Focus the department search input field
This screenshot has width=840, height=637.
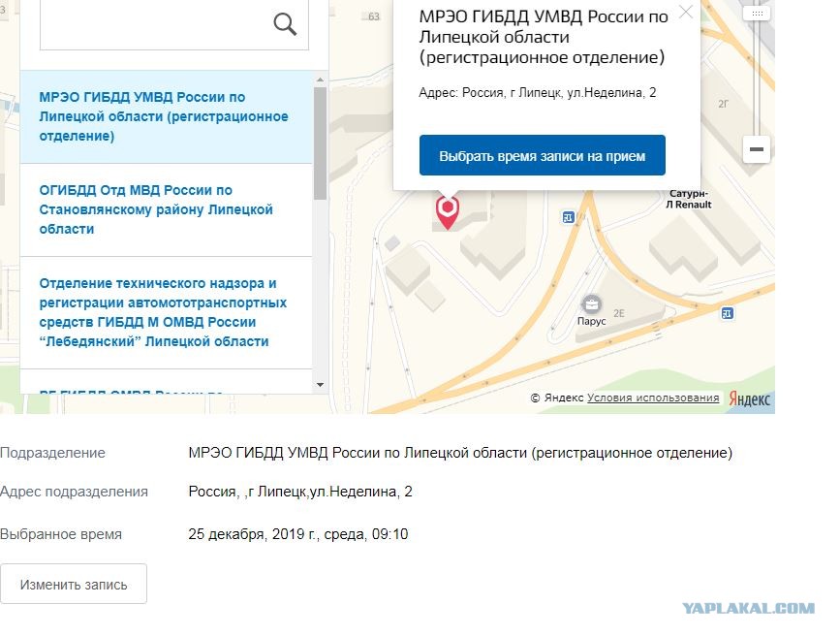point(174,24)
